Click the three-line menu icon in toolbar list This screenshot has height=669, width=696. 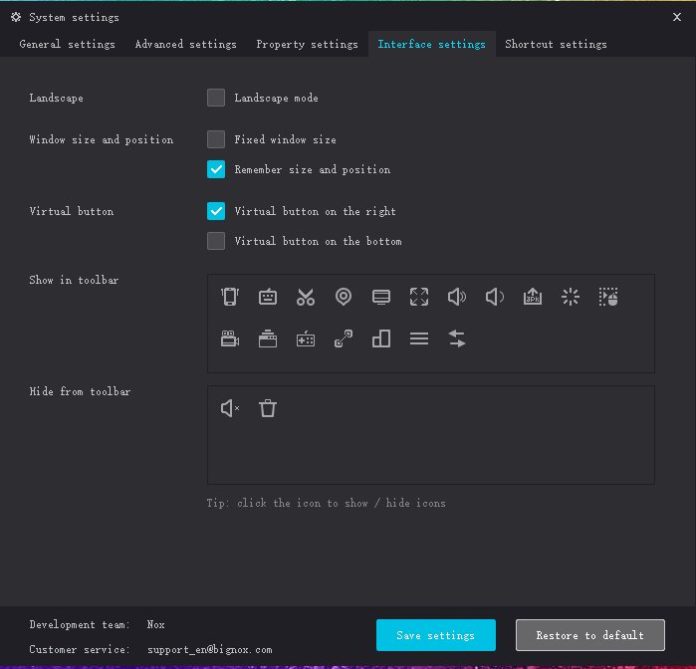(419, 339)
